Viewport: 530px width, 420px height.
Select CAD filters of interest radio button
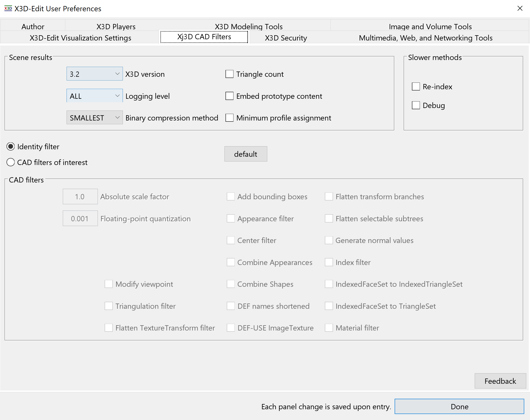(x=11, y=162)
